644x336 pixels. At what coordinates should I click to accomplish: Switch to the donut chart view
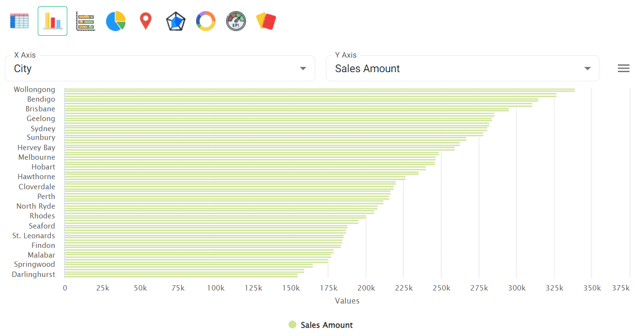click(x=205, y=21)
